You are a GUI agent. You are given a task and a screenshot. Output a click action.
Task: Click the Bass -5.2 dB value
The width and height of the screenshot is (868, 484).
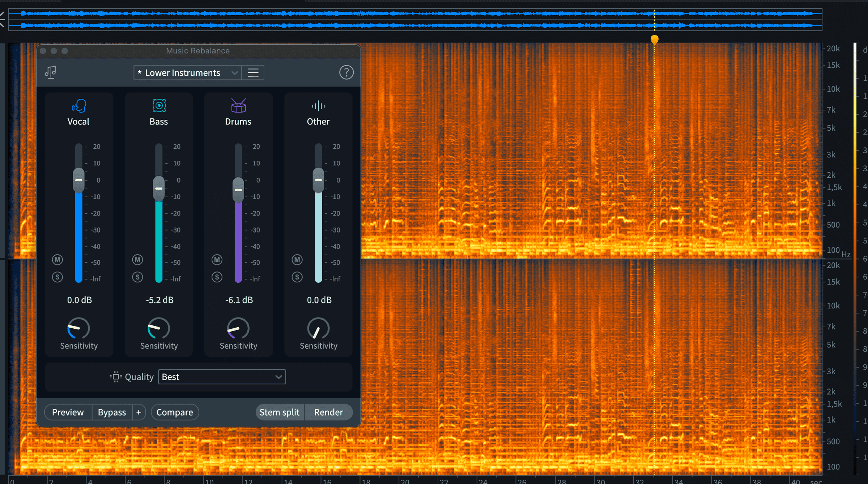(159, 300)
